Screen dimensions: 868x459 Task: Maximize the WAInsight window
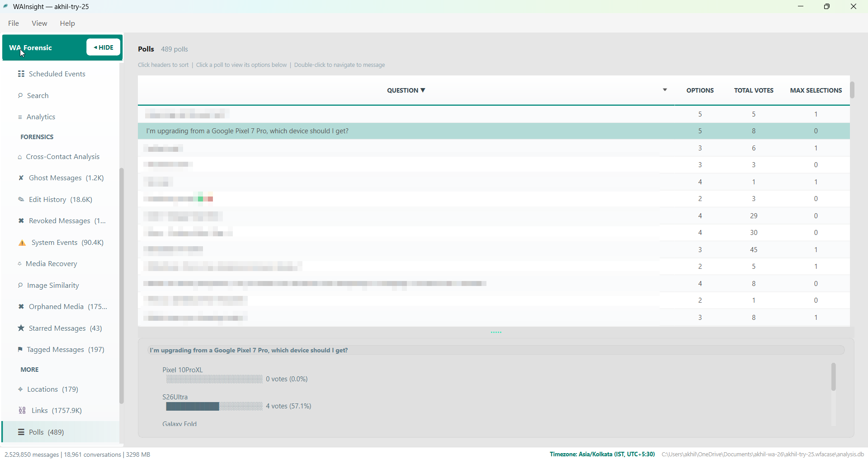(x=827, y=7)
